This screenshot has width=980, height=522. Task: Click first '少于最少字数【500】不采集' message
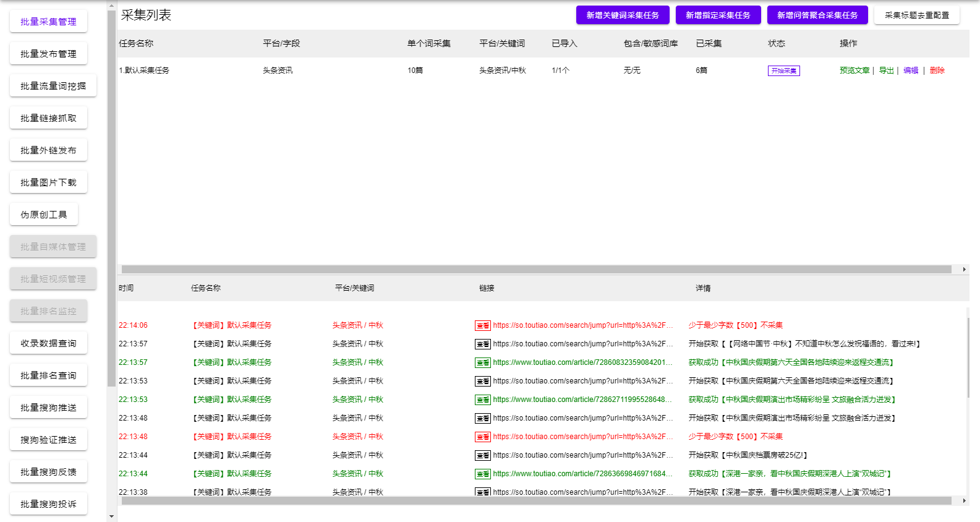click(x=736, y=325)
